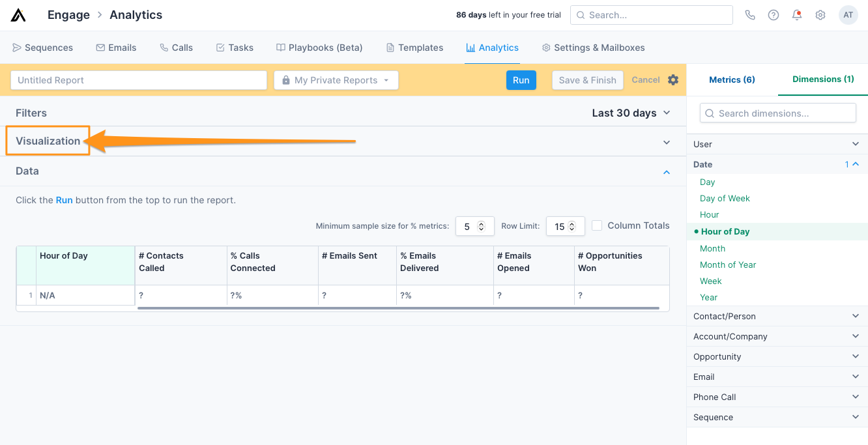Open the notifications bell icon
Viewport: 868px width, 445px height.
(x=796, y=14)
